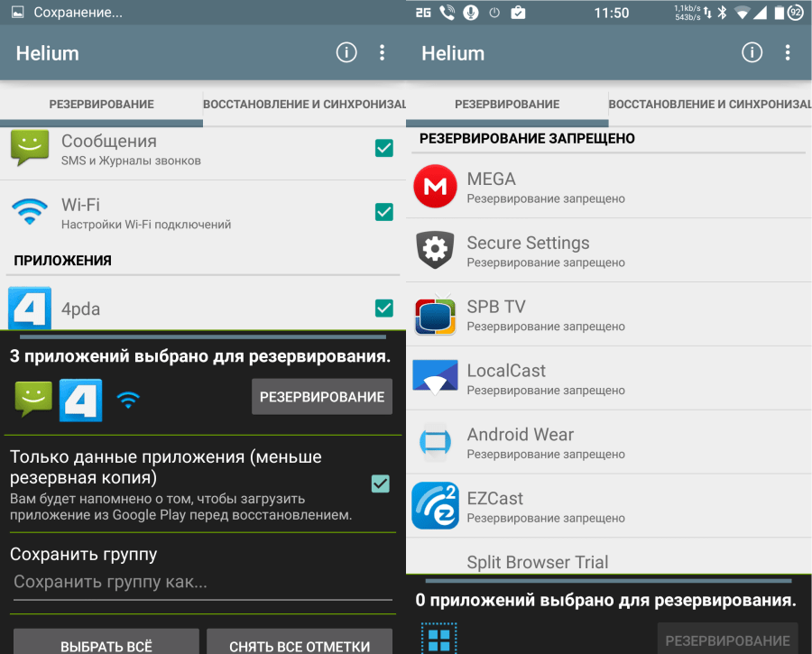
Task: Select right panel 'Резервирование' tab
Action: [x=507, y=104]
